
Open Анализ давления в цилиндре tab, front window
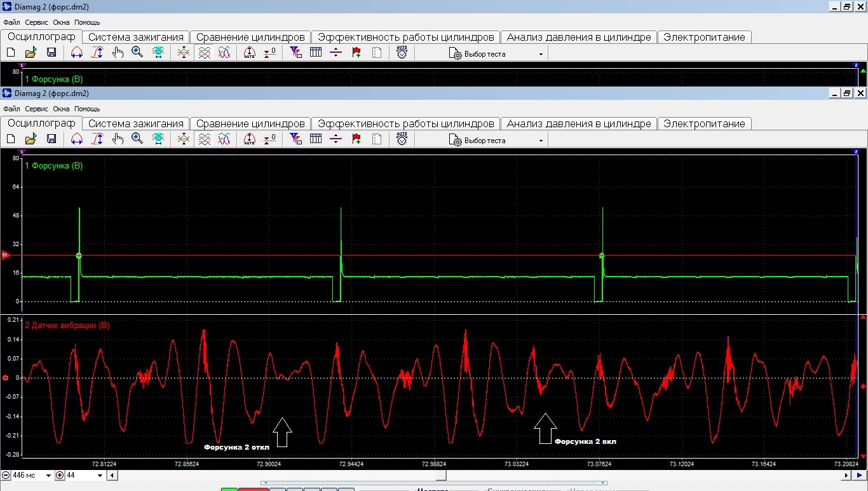tap(579, 123)
